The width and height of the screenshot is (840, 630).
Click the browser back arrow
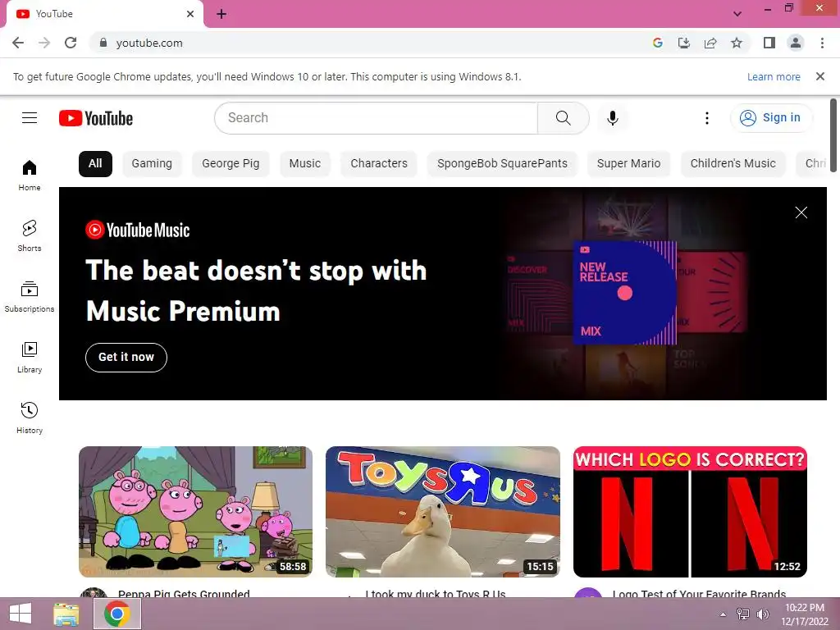click(18, 43)
